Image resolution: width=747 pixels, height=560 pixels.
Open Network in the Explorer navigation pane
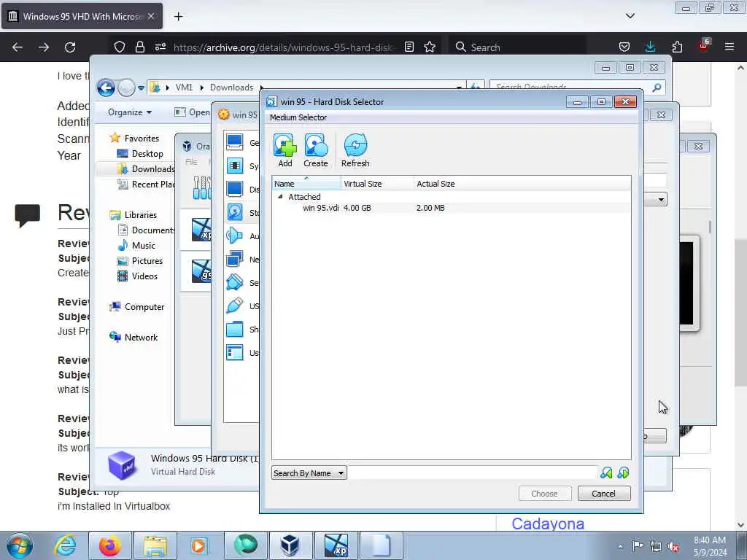133,337
